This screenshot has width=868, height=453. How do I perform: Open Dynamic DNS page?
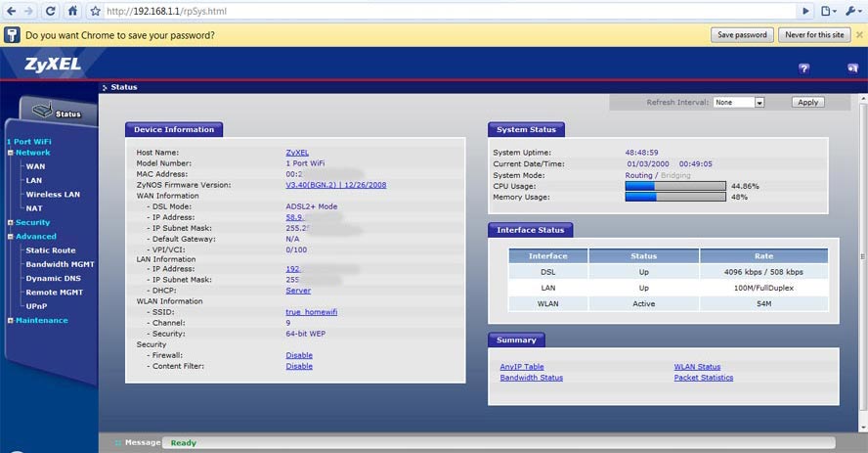click(53, 279)
